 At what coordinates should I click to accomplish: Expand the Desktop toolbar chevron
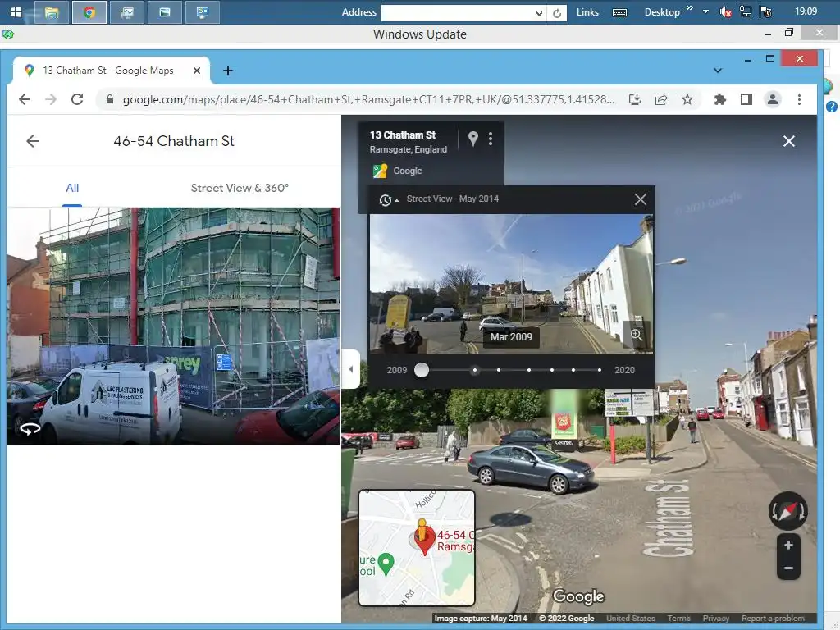coord(689,8)
